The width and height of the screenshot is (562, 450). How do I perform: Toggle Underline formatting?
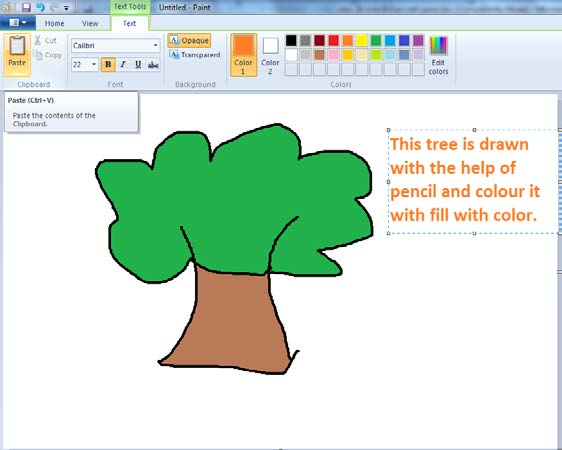[x=138, y=64]
